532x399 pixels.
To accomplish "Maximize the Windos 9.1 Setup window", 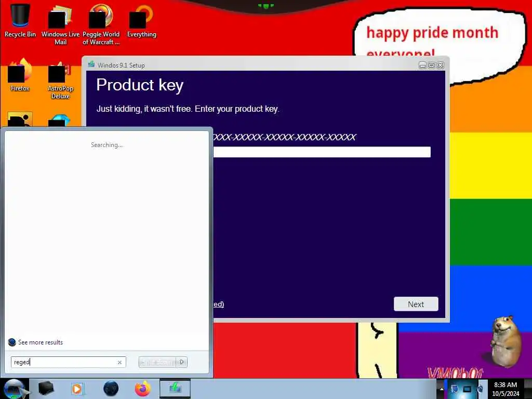I will click(431, 65).
